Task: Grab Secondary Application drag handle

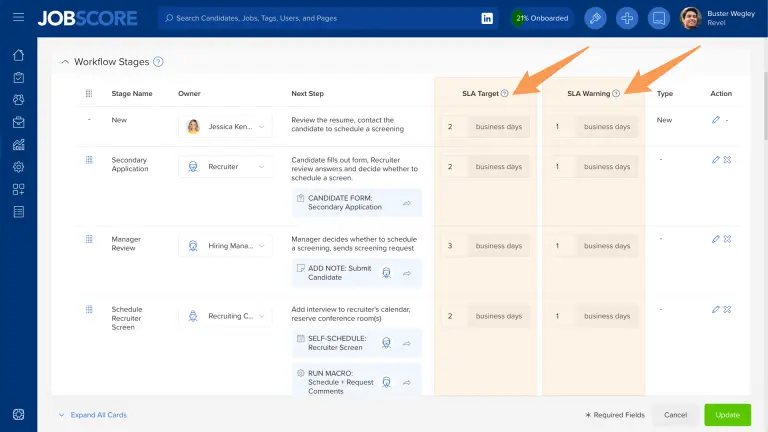Action: click(89, 160)
